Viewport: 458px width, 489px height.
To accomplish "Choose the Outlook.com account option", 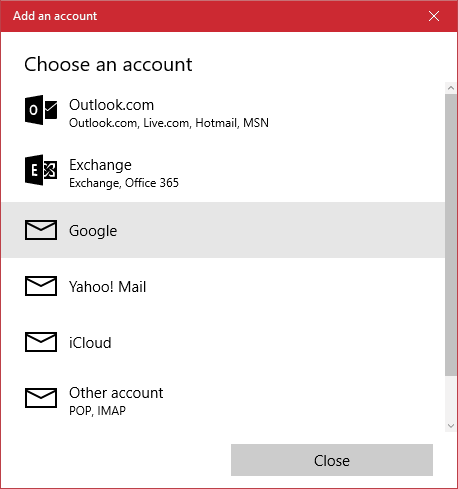I will click(223, 113).
